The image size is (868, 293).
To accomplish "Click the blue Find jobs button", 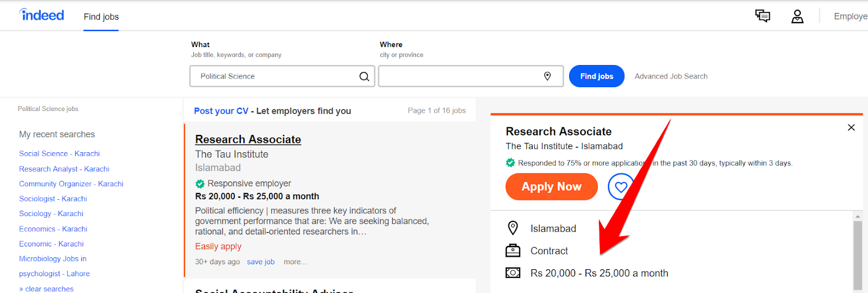I will point(597,76).
